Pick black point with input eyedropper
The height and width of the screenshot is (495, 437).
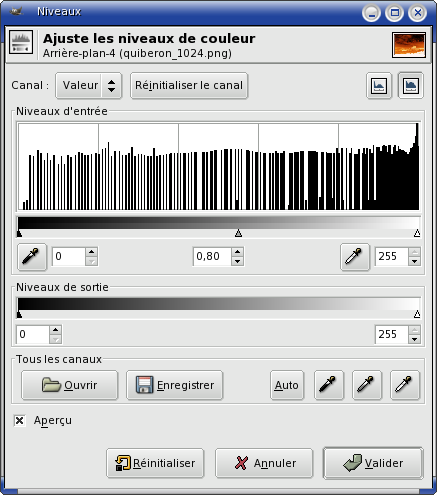(x=32, y=257)
